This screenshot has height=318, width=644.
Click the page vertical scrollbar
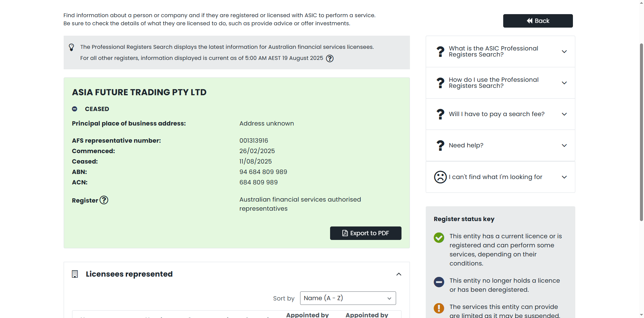[641, 135]
